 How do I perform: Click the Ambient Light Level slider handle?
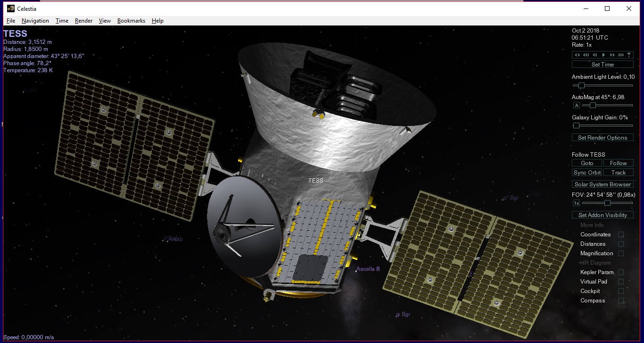(581, 85)
